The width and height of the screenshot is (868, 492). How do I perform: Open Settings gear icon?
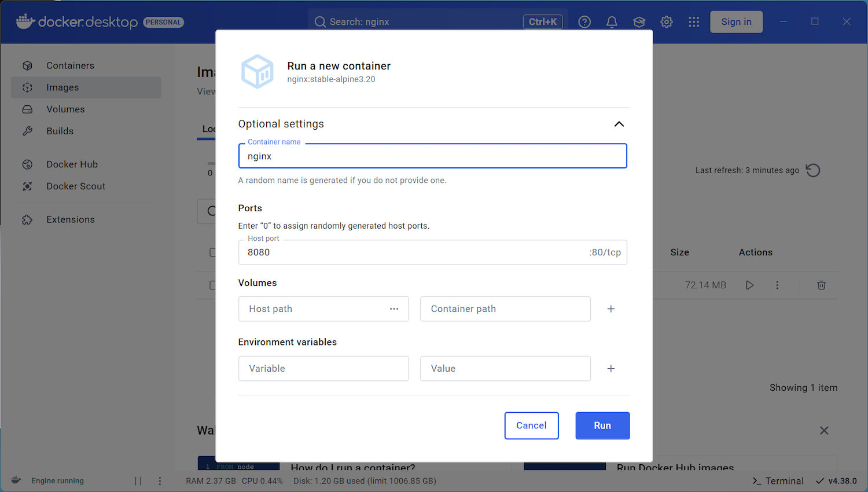point(667,22)
